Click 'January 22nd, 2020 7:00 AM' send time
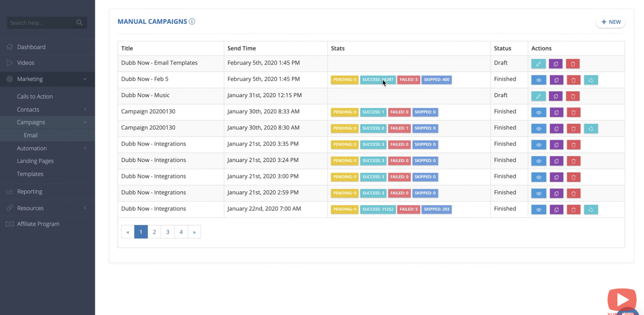 [264, 209]
